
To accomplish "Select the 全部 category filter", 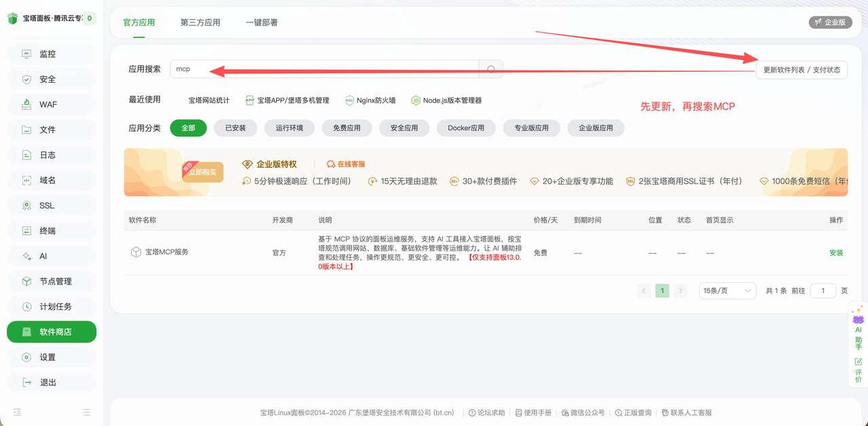I will point(188,128).
